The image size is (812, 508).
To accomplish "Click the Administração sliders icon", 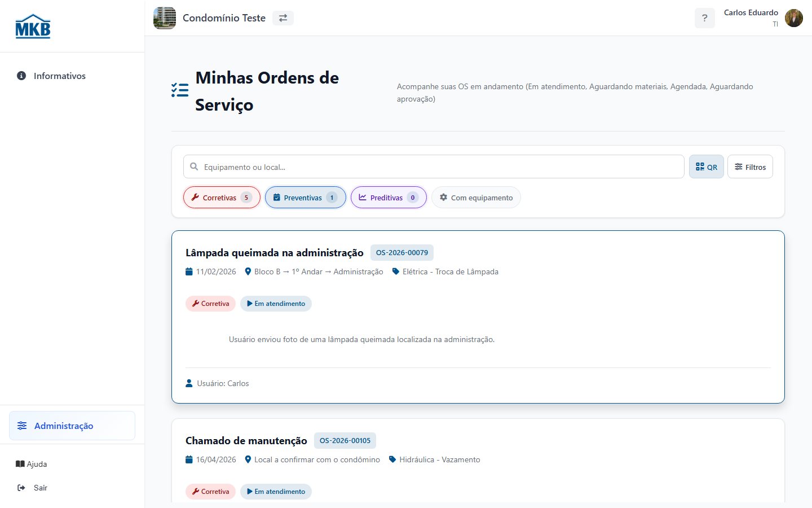I will click(x=22, y=426).
